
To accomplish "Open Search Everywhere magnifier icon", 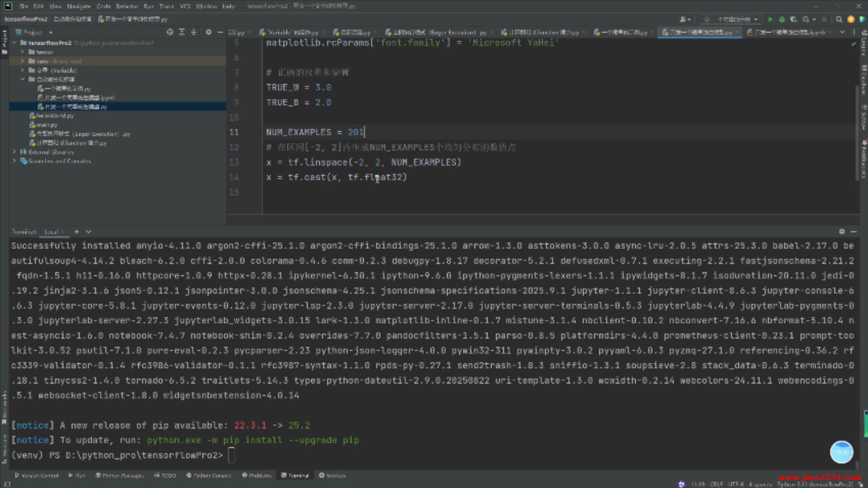I will [839, 19].
